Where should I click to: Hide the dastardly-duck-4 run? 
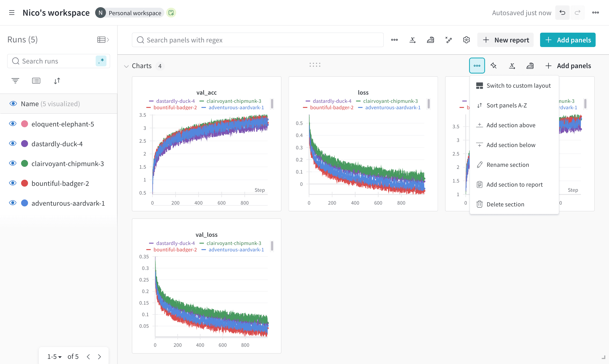tap(13, 143)
